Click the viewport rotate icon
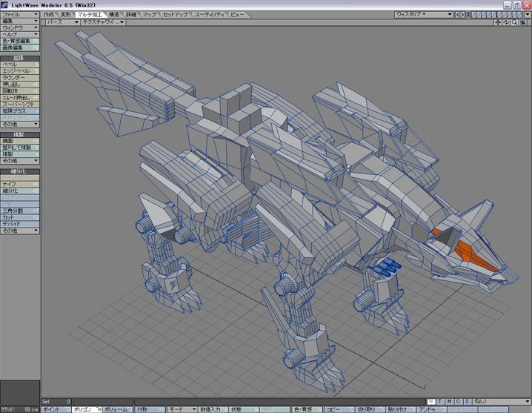Image resolution: width=532 pixels, height=413 pixels. point(506,22)
